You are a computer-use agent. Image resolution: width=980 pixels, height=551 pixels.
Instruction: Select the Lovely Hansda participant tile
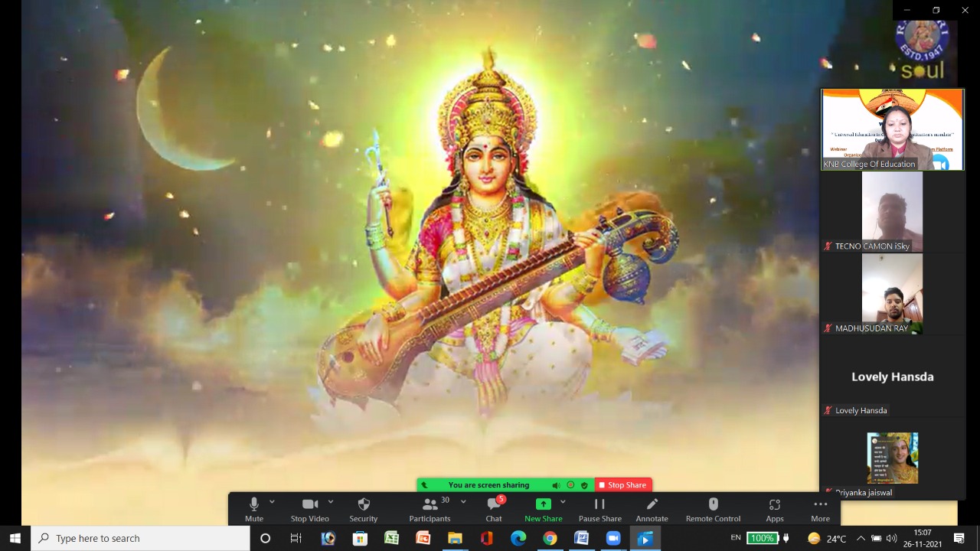click(893, 377)
